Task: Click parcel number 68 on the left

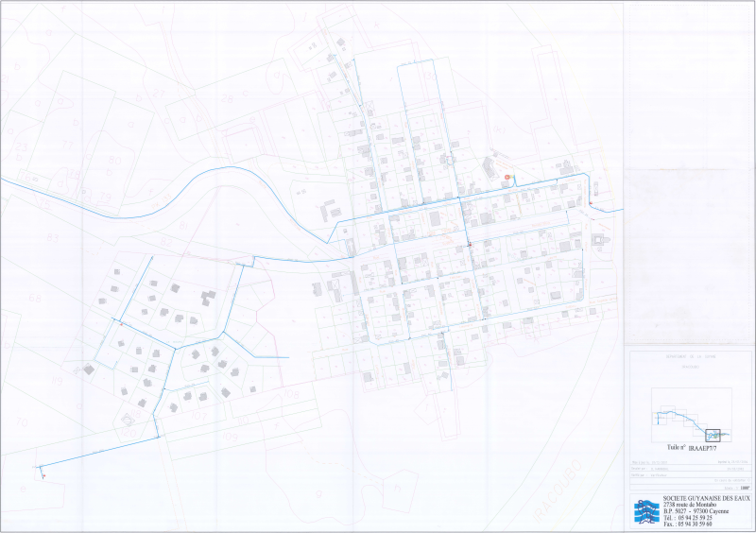Action: pos(36,299)
